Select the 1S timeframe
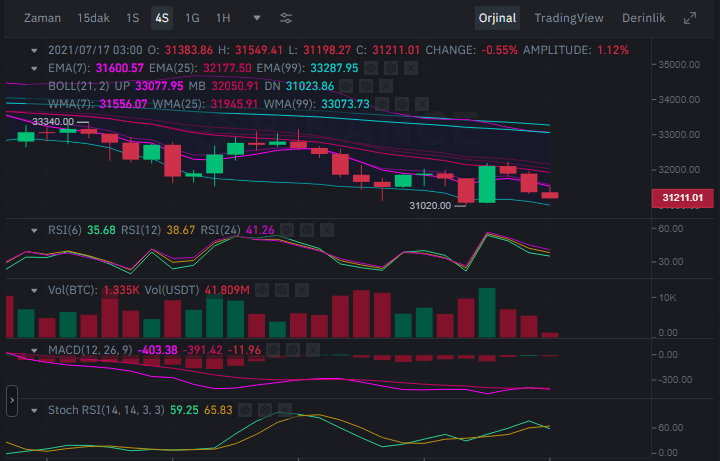The image size is (720, 461). (133, 18)
